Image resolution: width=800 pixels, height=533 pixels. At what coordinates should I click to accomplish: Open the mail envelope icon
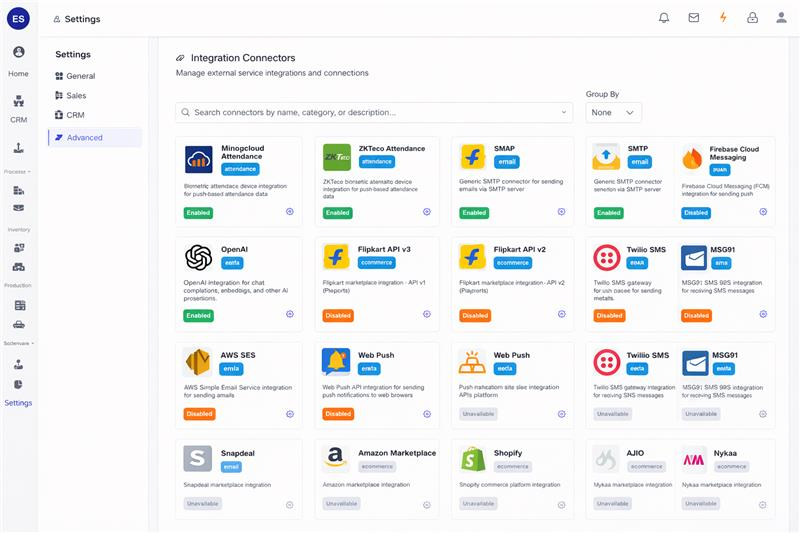[x=693, y=18]
